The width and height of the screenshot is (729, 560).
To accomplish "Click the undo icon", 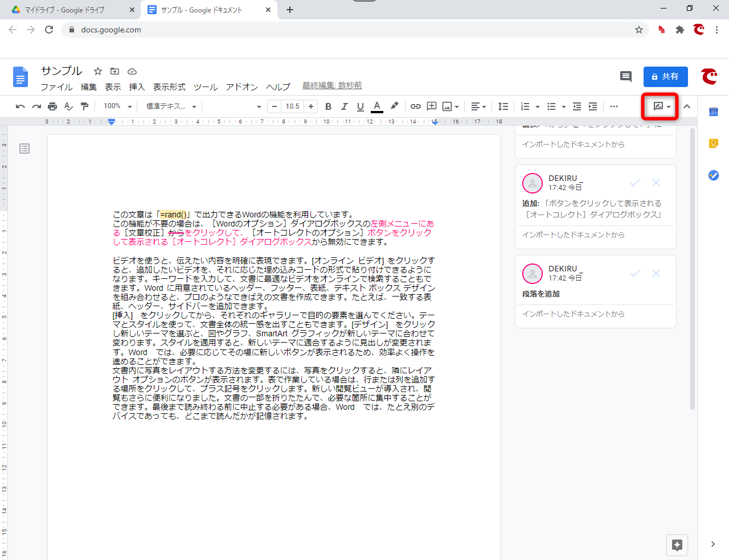I will coord(21,106).
